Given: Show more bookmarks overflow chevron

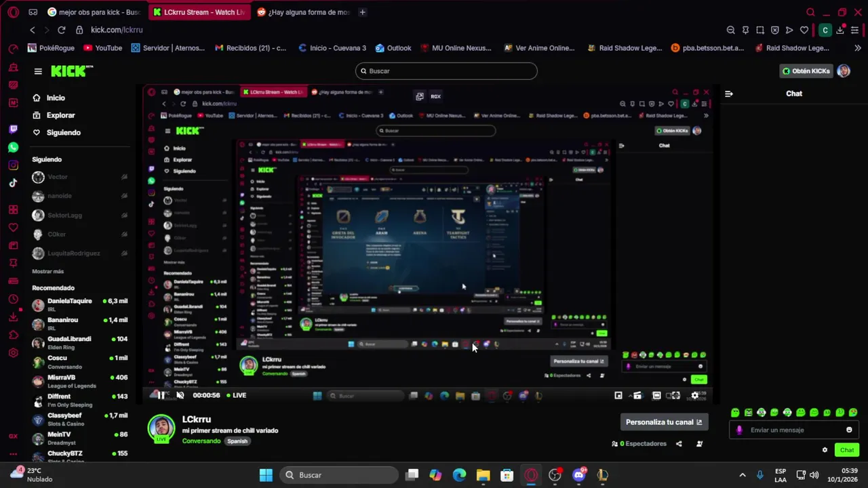Looking at the screenshot, I should (x=857, y=48).
